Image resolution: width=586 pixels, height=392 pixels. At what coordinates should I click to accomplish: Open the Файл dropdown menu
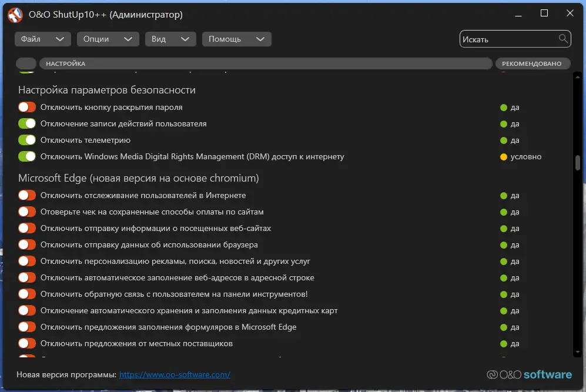point(42,39)
